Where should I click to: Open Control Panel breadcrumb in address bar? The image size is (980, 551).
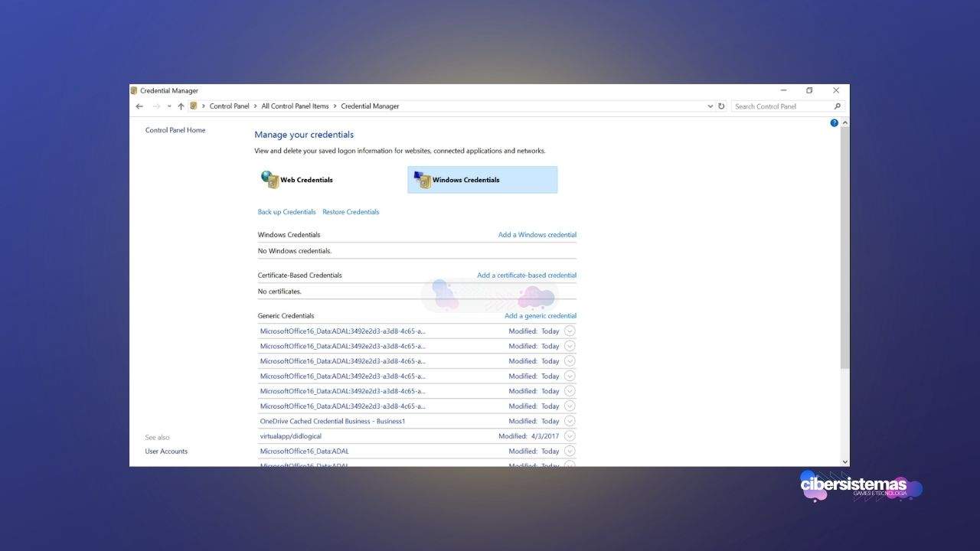230,106
